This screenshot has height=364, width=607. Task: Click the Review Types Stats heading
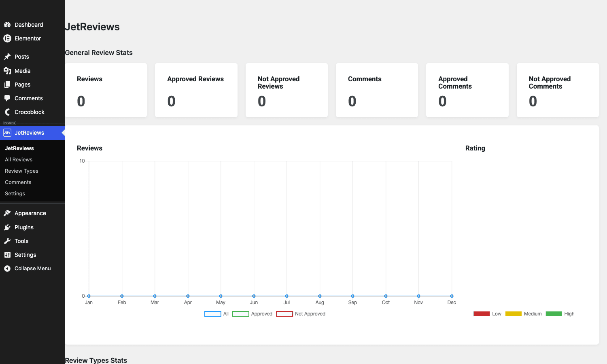coord(96,360)
